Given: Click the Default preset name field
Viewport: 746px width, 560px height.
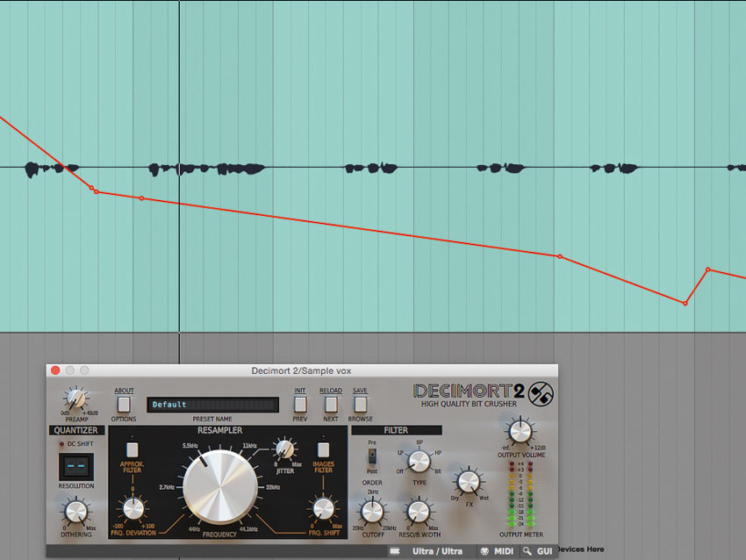Looking at the screenshot, I should tap(212, 405).
